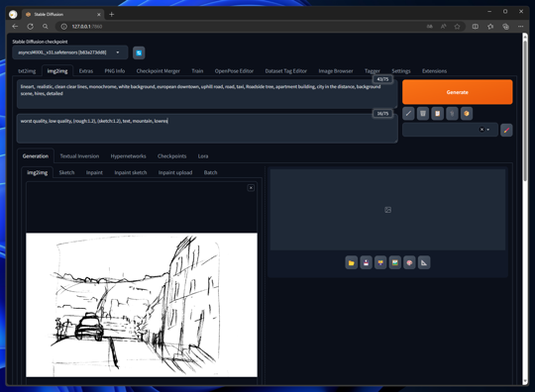This screenshot has width=535, height=392.
Task: Open the Tagger tab
Action: [x=373, y=71]
